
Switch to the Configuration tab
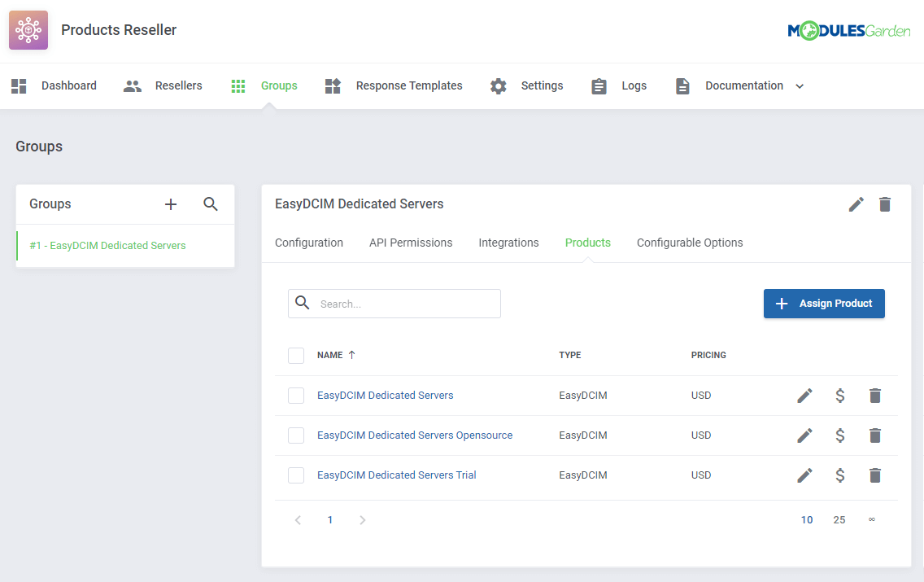pyautogui.click(x=309, y=243)
